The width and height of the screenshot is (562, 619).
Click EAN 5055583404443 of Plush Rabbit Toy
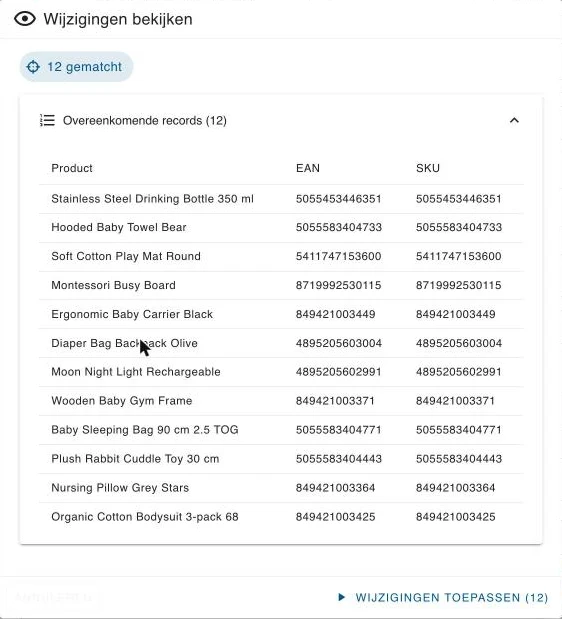click(339, 459)
